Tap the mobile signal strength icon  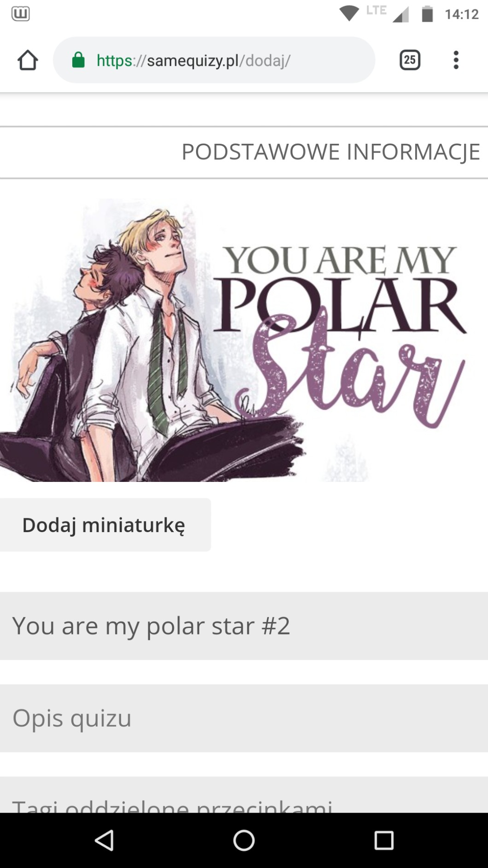(401, 15)
